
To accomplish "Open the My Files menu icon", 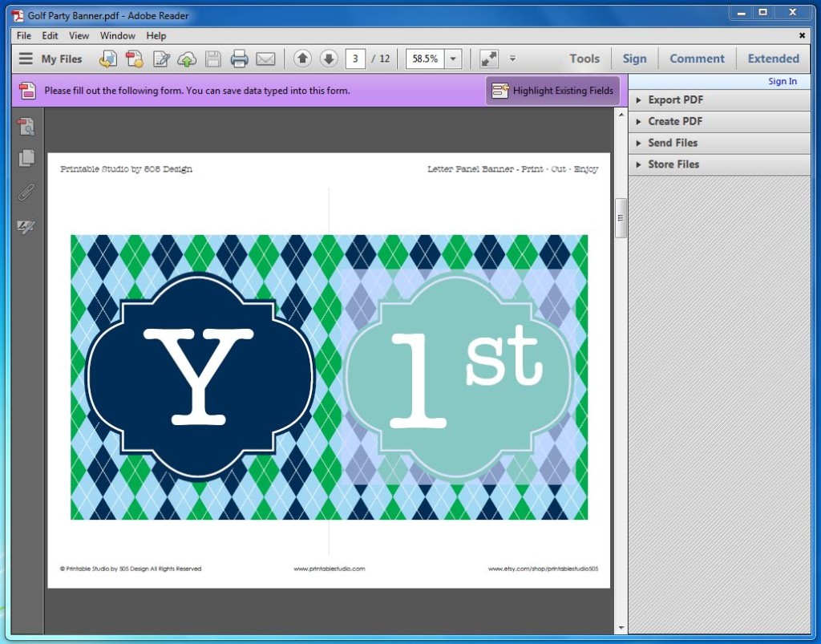I will tap(26, 58).
